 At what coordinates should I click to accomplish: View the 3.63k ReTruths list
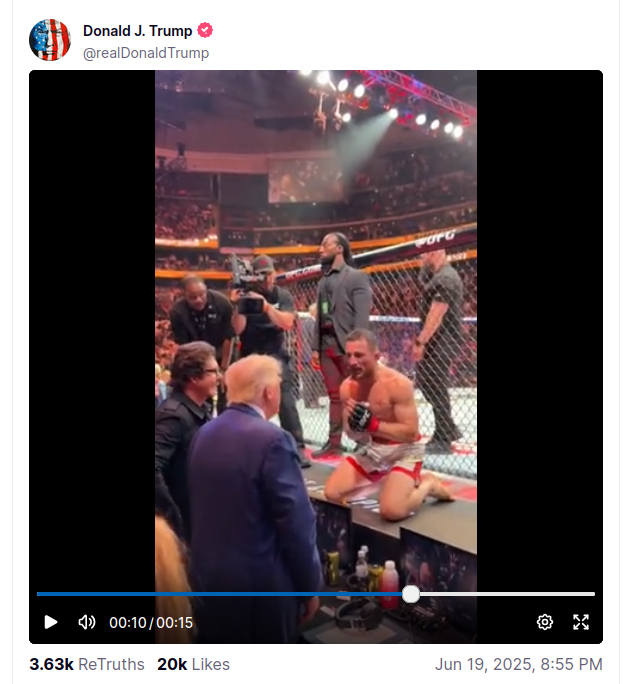pyautogui.click(x=87, y=664)
